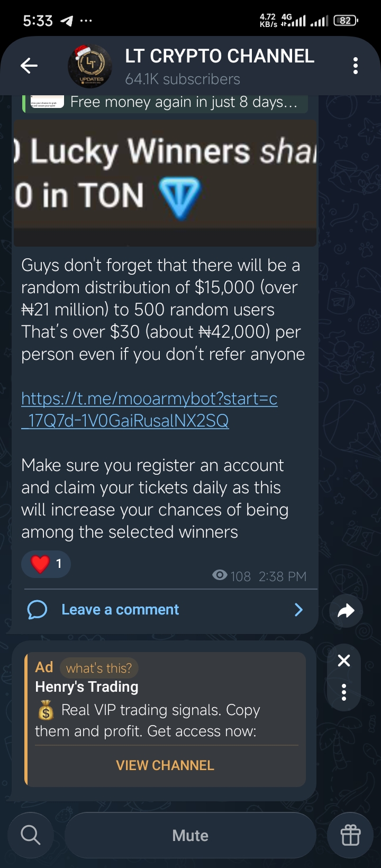Open the gift icon button

point(350,836)
